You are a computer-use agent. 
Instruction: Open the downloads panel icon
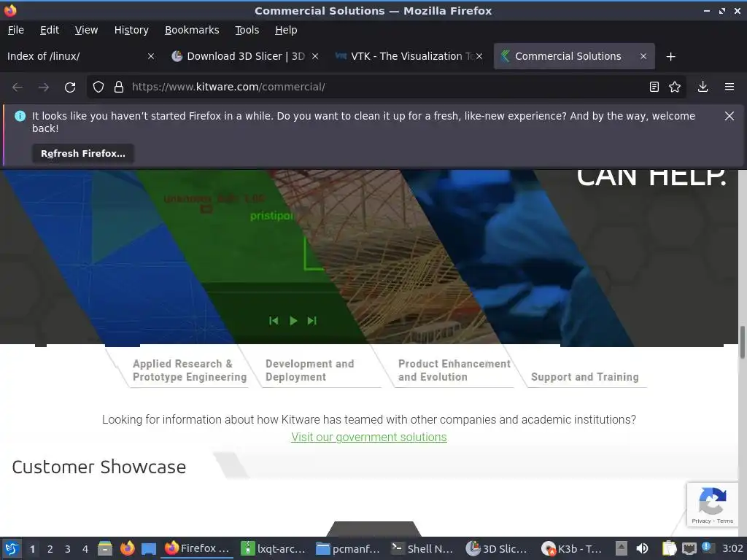pyautogui.click(x=703, y=87)
